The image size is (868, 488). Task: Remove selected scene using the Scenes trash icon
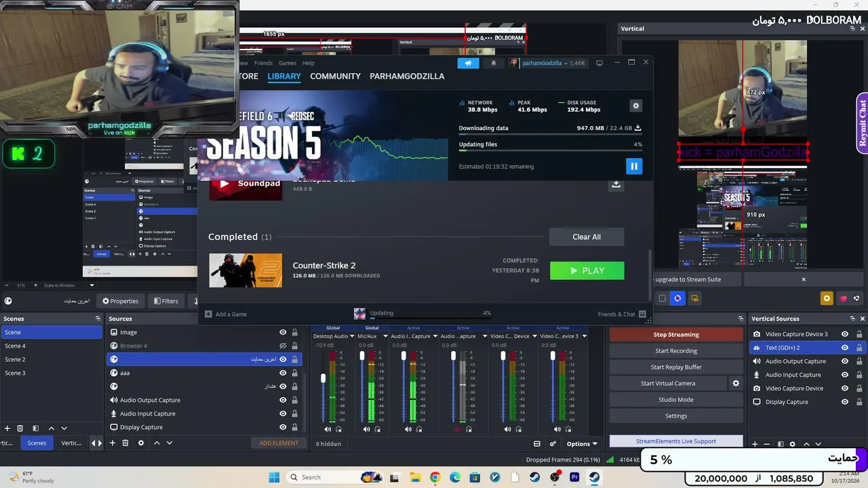(20, 428)
